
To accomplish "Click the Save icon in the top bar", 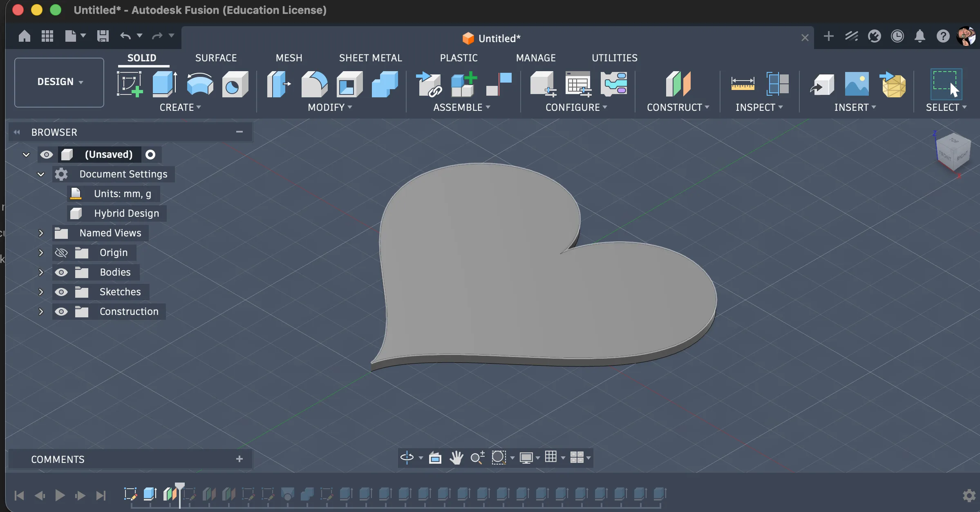I will [103, 36].
